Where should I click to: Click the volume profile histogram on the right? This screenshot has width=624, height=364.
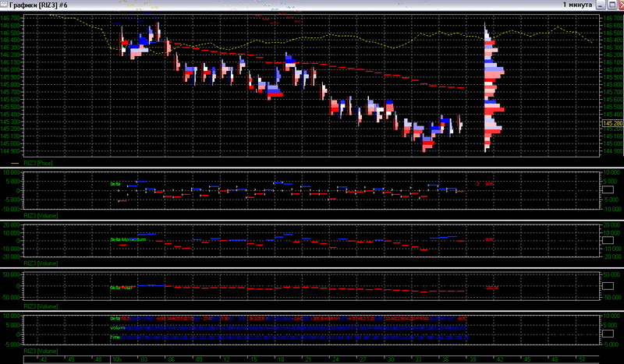(x=491, y=86)
